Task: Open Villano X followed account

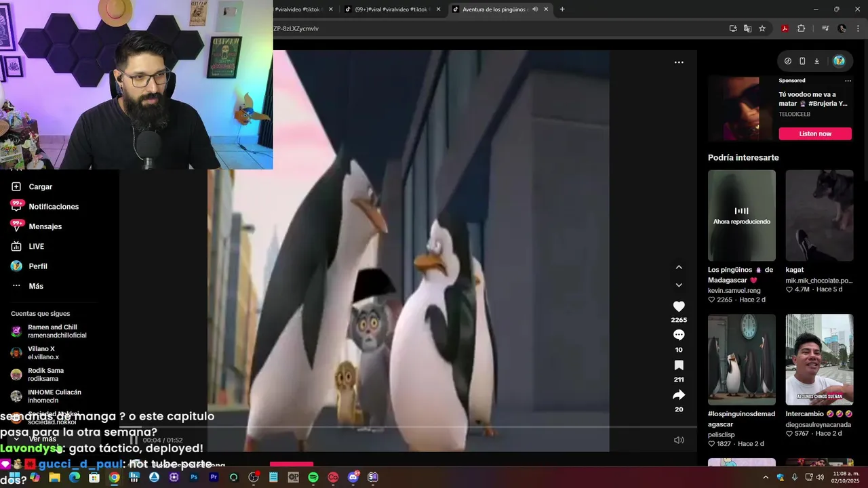Action: tap(35, 353)
